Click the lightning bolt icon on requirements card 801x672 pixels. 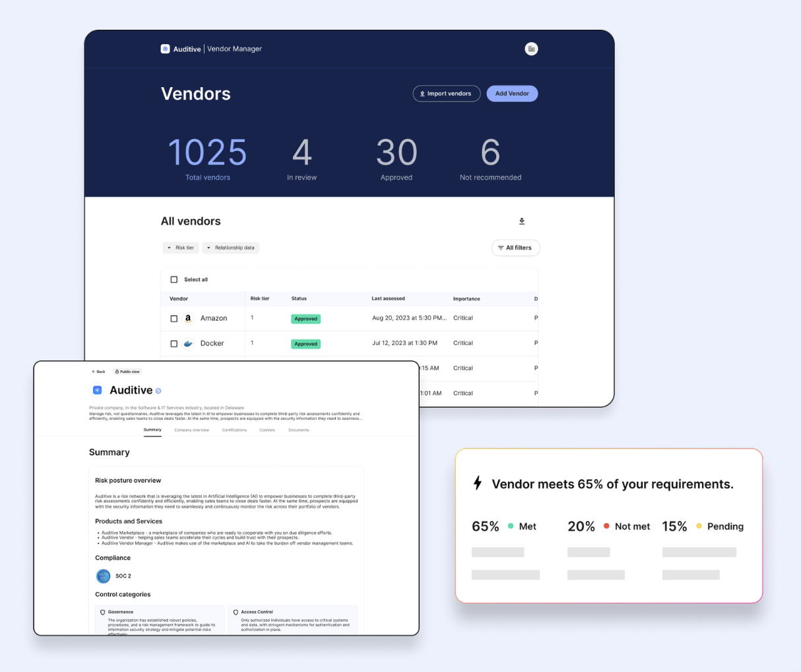click(478, 483)
